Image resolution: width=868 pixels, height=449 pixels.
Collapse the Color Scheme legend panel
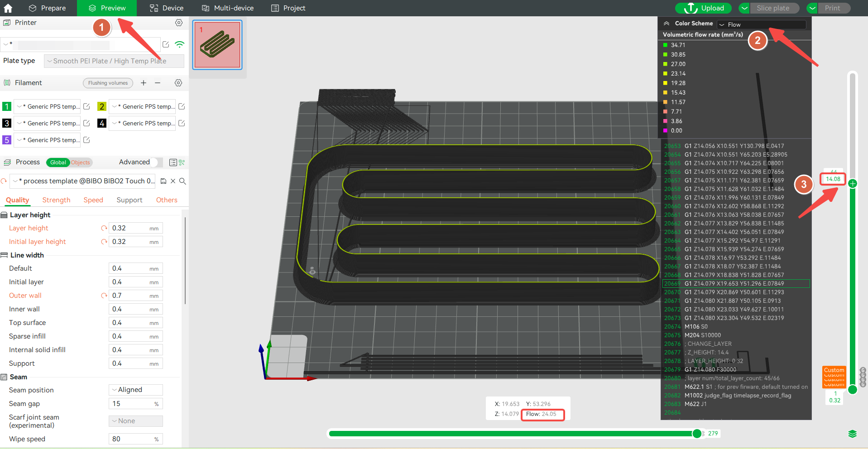[667, 24]
